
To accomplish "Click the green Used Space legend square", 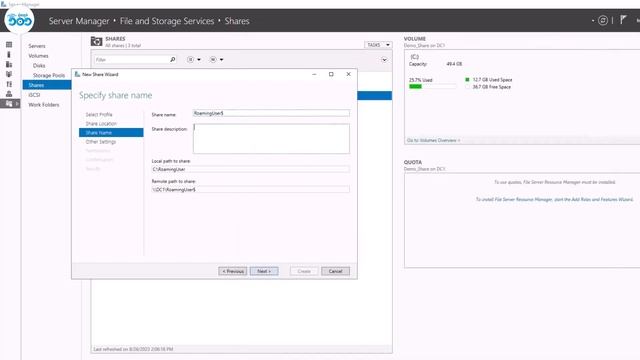I will 467,80.
